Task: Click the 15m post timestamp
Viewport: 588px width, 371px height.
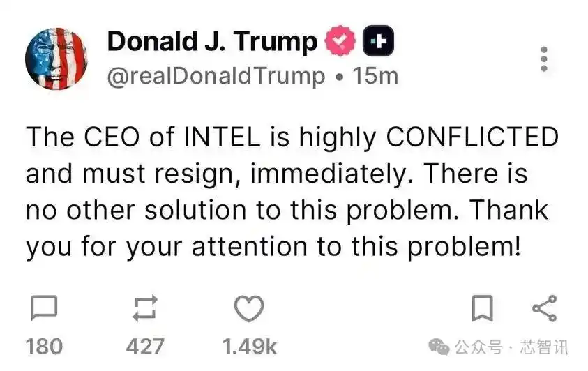Action: [x=375, y=76]
